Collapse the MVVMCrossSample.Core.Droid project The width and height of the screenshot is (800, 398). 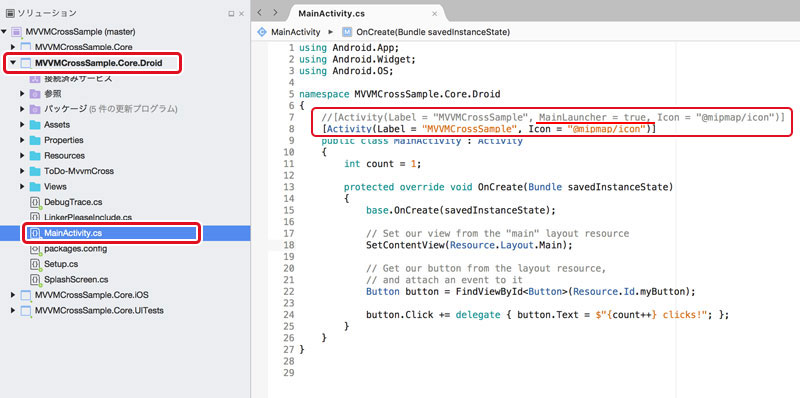click(13, 63)
